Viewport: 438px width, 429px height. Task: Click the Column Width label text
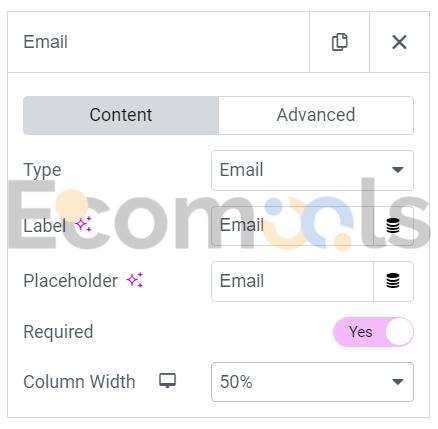pos(79,382)
